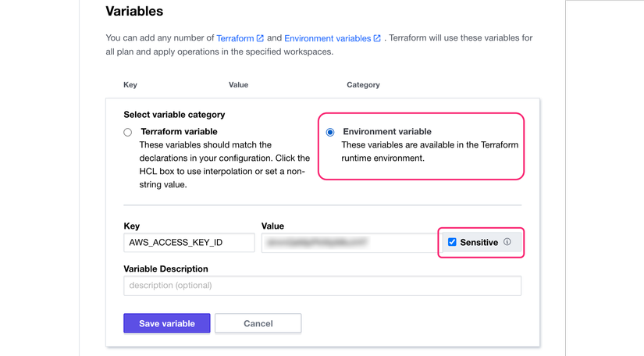Open the Environment variables link
The height and width of the screenshot is (356, 644).
(x=327, y=38)
